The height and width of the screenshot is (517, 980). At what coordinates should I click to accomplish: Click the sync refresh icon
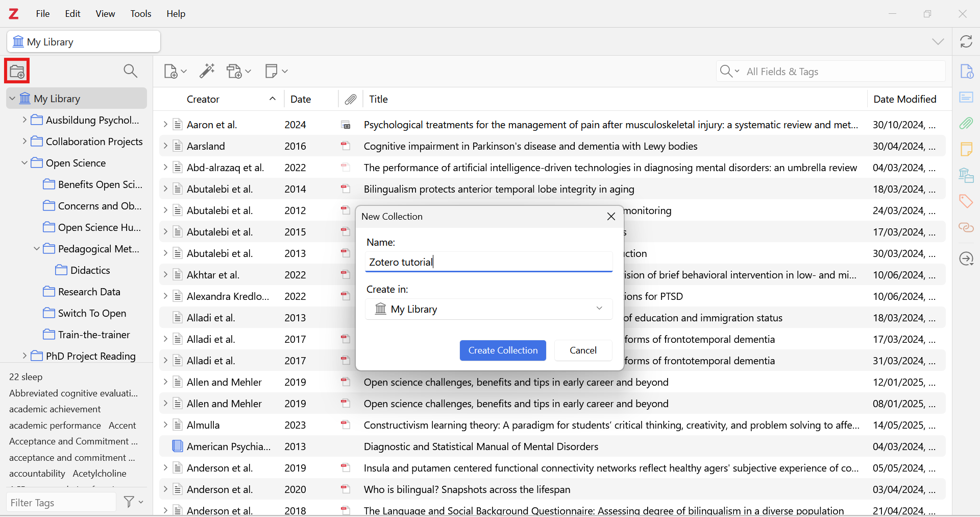pyautogui.click(x=966, y=41)
